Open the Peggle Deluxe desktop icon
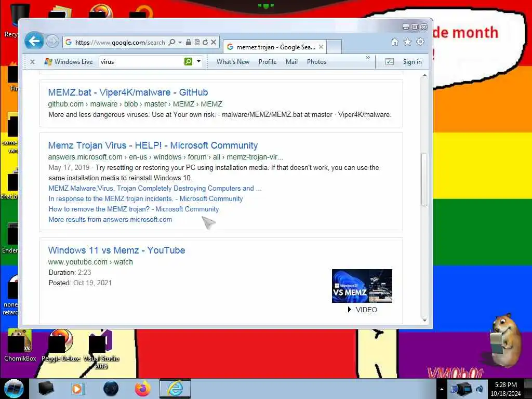 61,345
